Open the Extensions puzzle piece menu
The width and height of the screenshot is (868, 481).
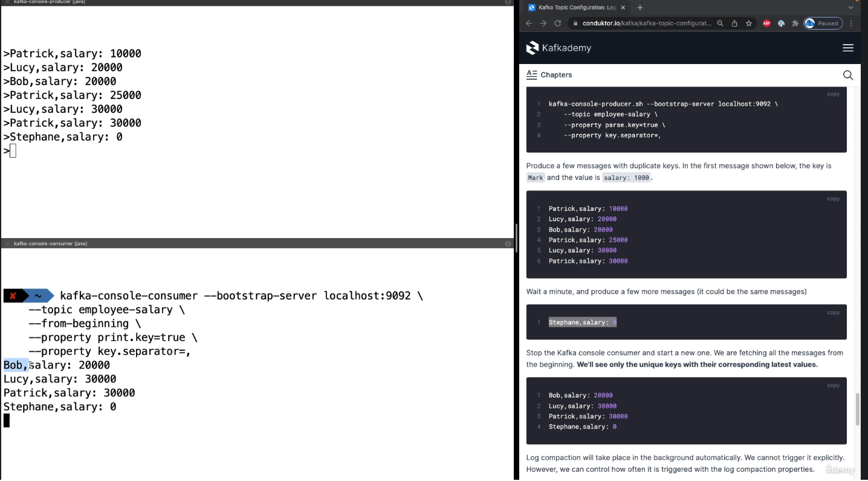pyautogui.click(x=795, y=24)
